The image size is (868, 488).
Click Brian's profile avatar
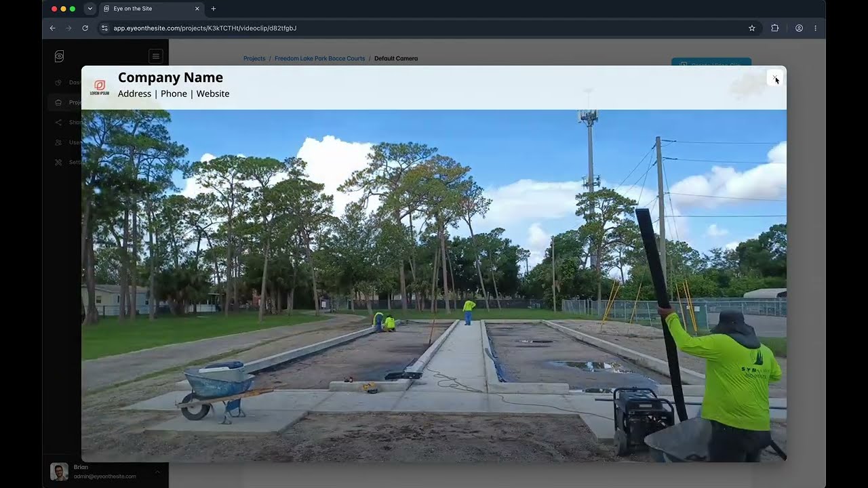(59, 472)
